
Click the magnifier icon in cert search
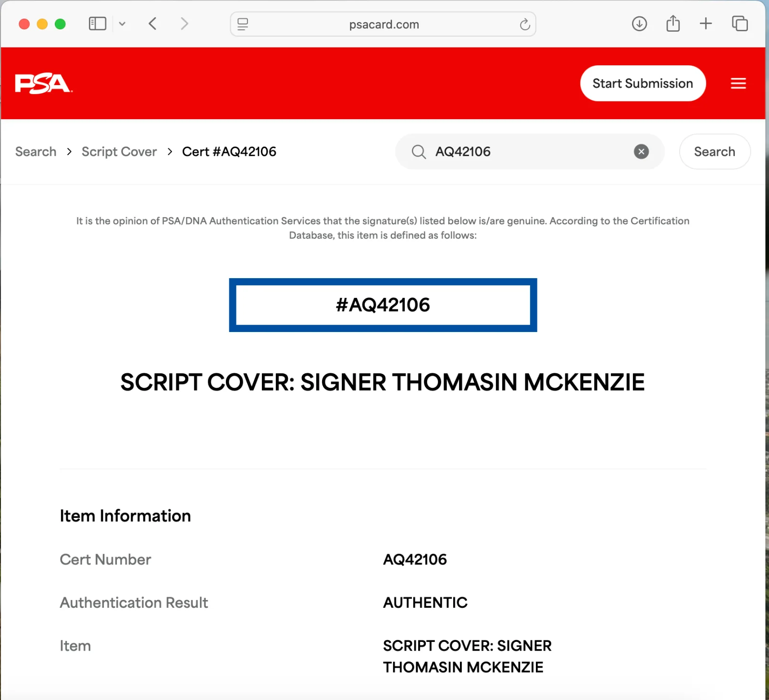[x=419, y=152]
